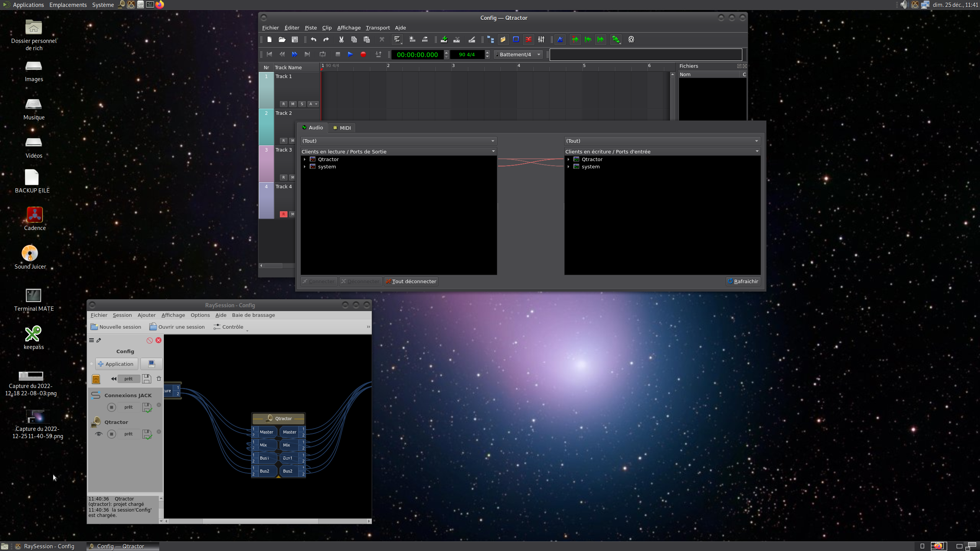Toggle Record arm R button on Track 2

click(x=284, y=141)
